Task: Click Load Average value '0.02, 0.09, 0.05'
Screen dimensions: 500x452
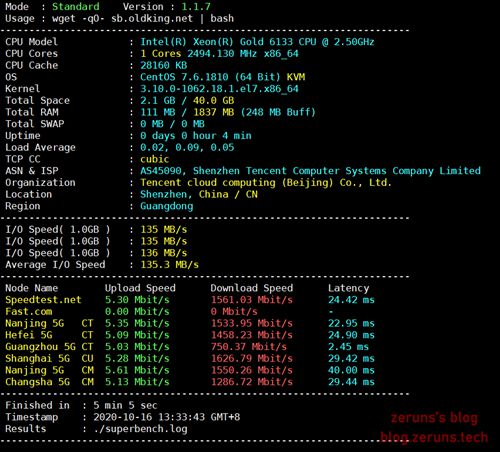Action: click(187, 147)
